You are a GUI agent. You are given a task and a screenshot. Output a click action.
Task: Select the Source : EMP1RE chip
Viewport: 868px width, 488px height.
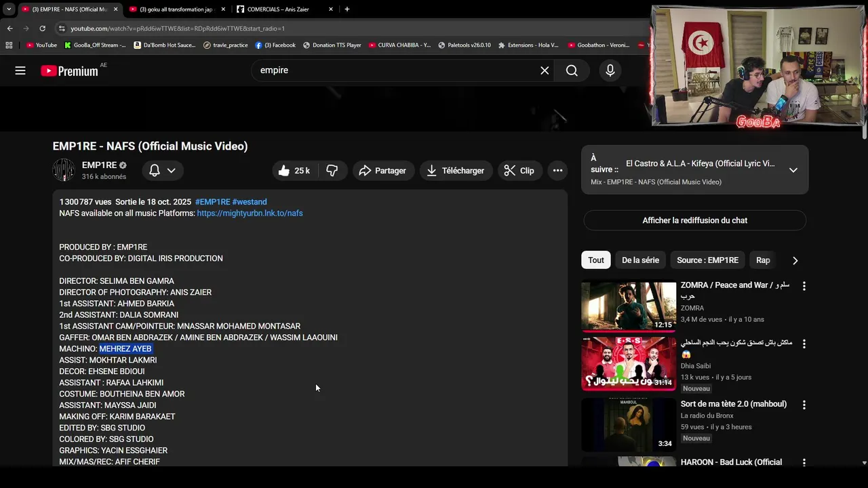coord(707,260)
